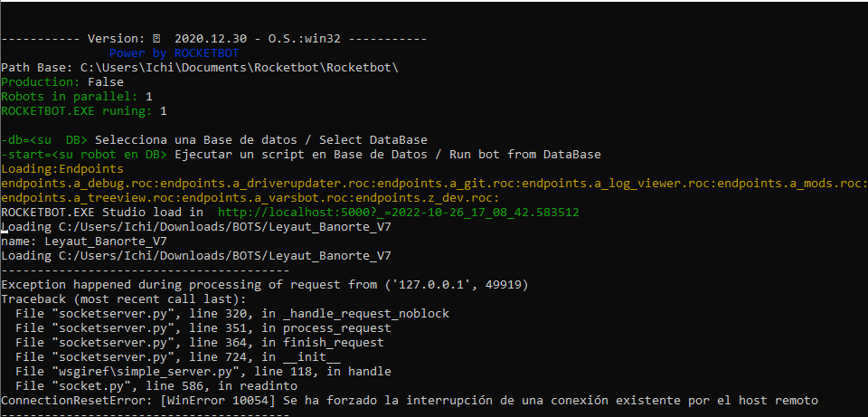Click the Path Base directory line
Image resolution: width=868 pixels, height=417 pixels.
pos(199,68)
